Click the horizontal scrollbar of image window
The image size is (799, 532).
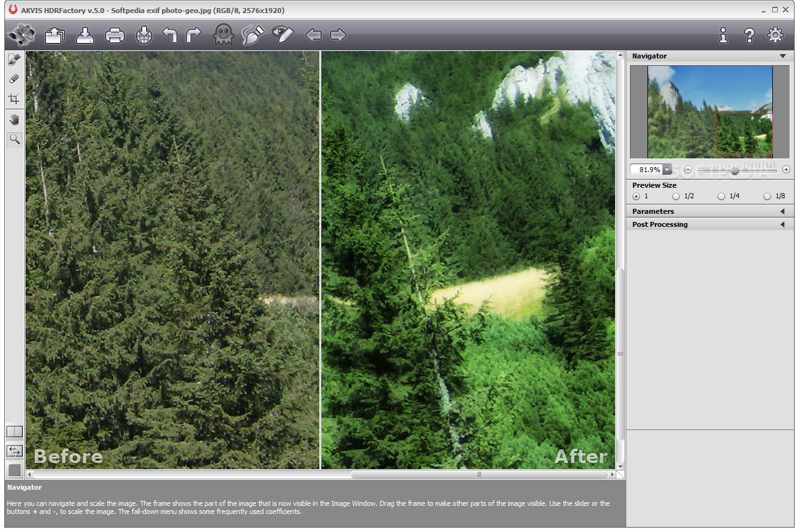click(480, 474)
